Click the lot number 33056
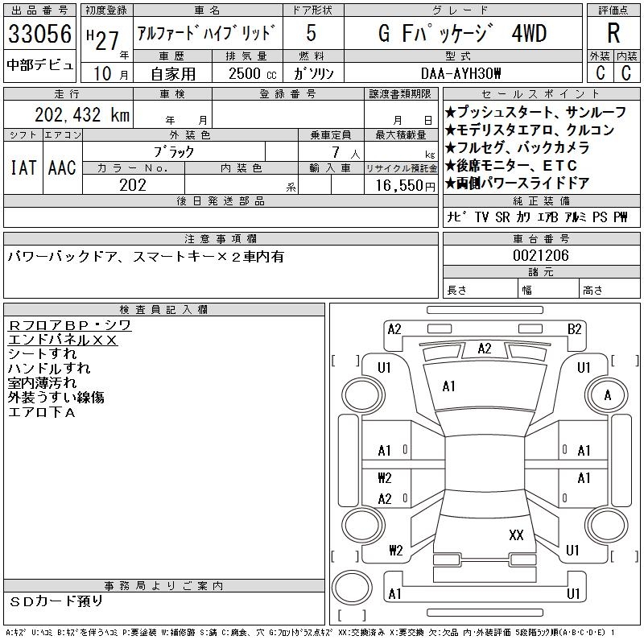 pos(39,35)
